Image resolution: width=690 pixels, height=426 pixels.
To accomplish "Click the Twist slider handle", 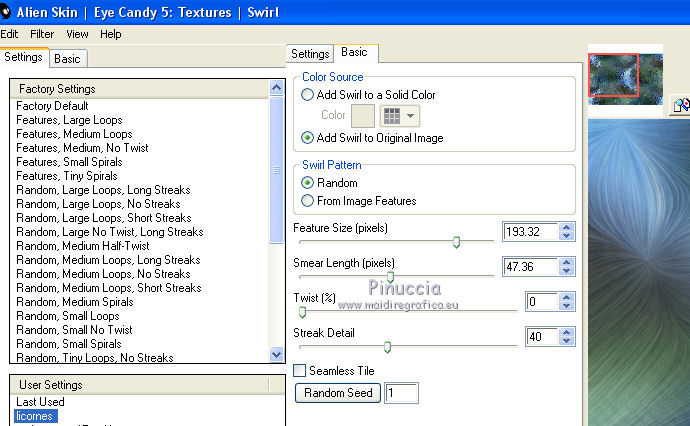I will tap(302, 312).
